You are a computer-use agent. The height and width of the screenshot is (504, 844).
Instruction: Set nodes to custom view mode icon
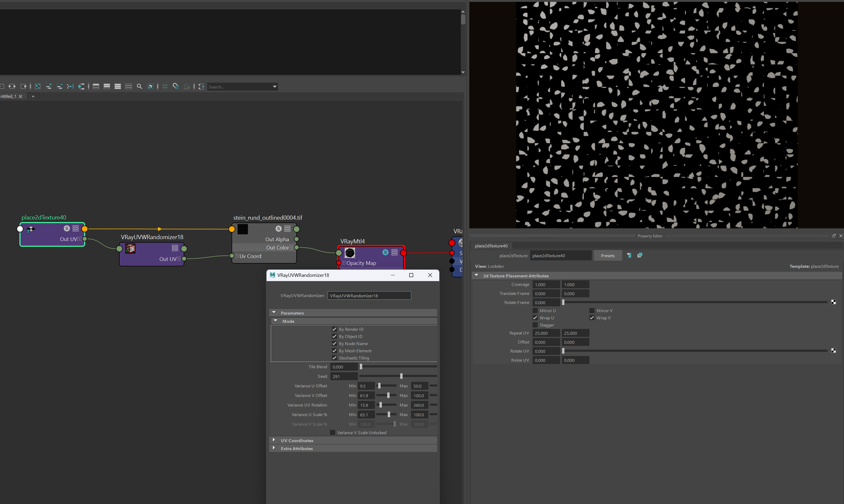(x=129, y=87)
